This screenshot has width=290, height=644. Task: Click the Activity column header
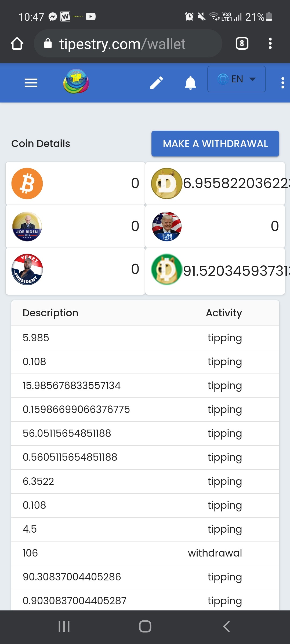coord(224,313)
